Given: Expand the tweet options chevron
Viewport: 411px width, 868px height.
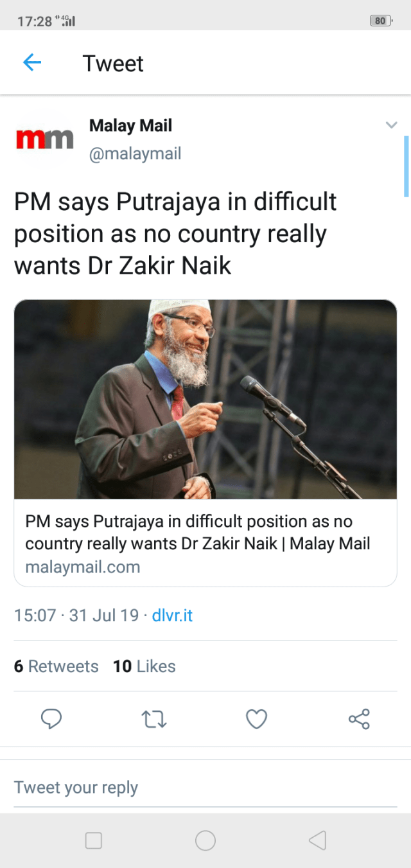Looking at the screenshot, I should point(391,125).
